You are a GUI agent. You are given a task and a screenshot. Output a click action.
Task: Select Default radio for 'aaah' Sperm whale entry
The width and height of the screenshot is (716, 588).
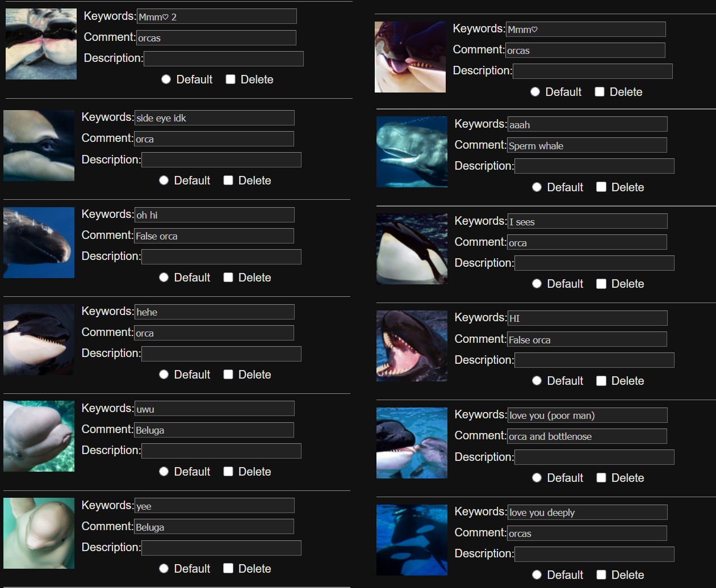[x=537, y=187]
